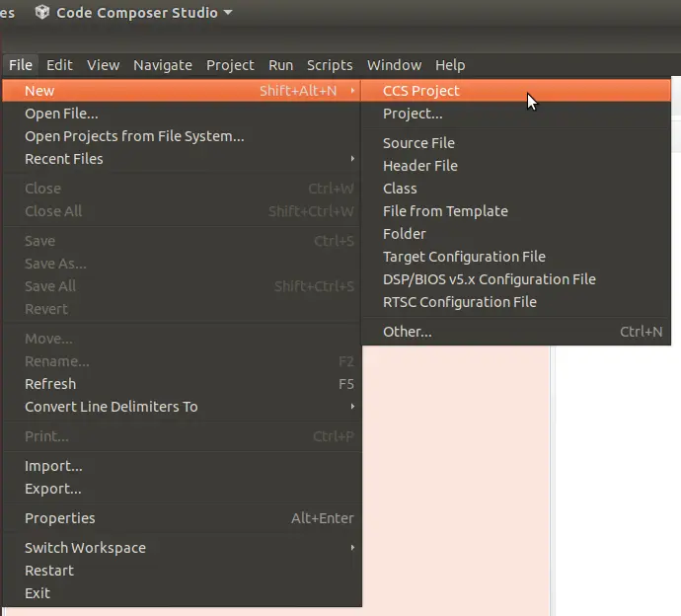Open the Window menu
This screenshot has width=681, height=616.
pos(394,65)
